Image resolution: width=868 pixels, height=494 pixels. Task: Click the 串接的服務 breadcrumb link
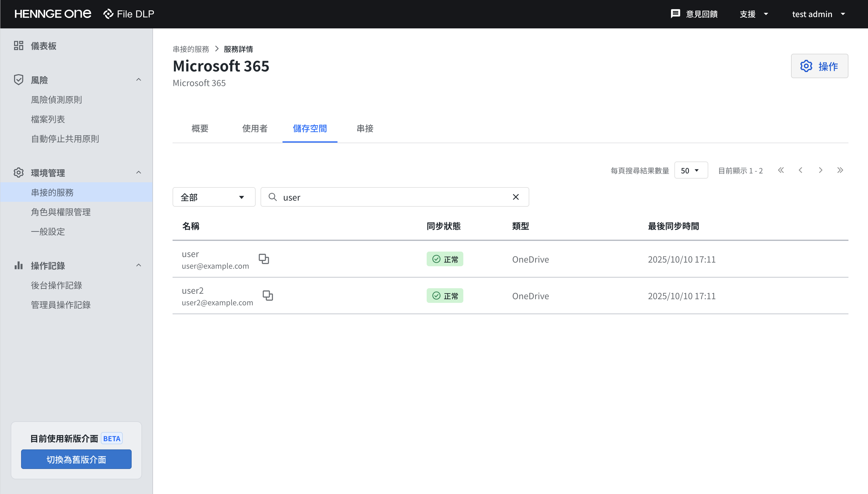(x=191, y=49)
